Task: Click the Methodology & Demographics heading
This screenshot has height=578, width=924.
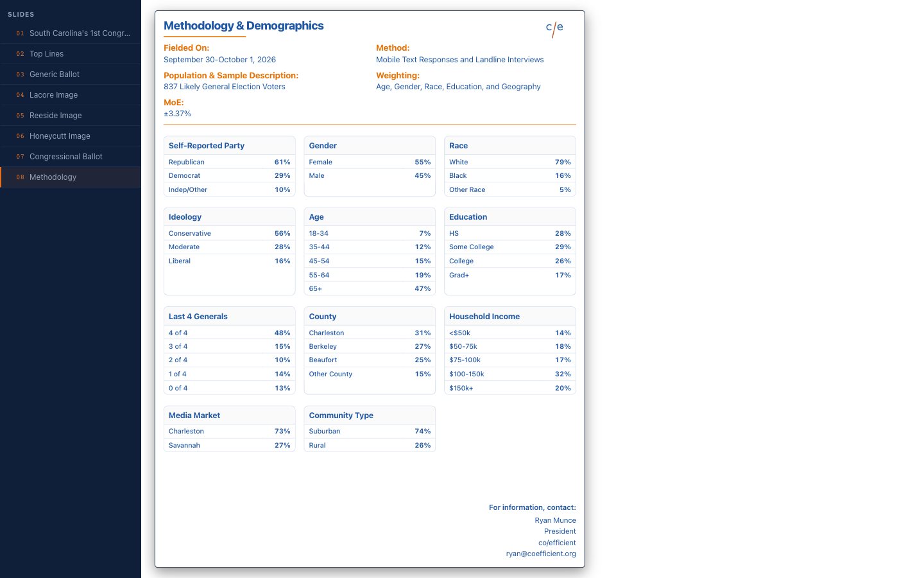Action: 244,26
